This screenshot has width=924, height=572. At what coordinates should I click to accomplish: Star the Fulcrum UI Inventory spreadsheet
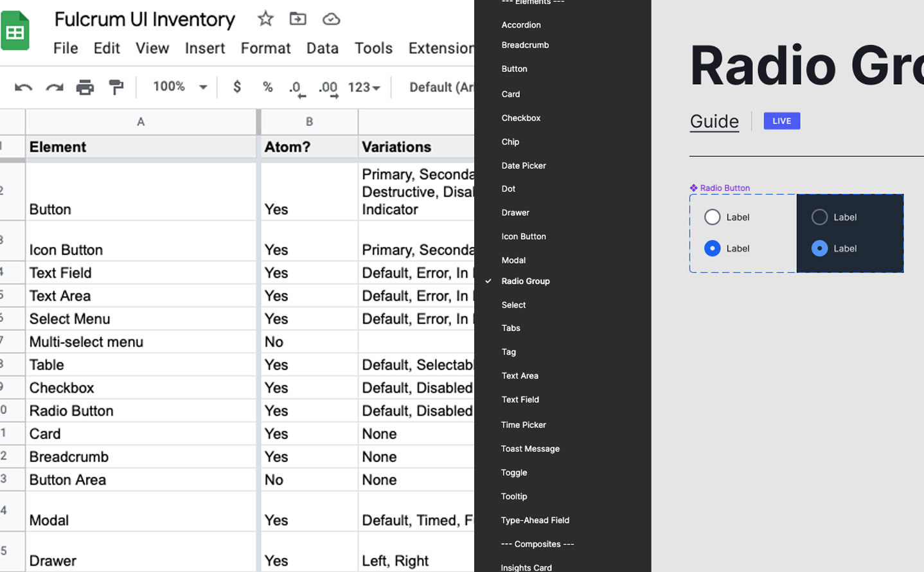pyautogui.click(x=265, y=19)
